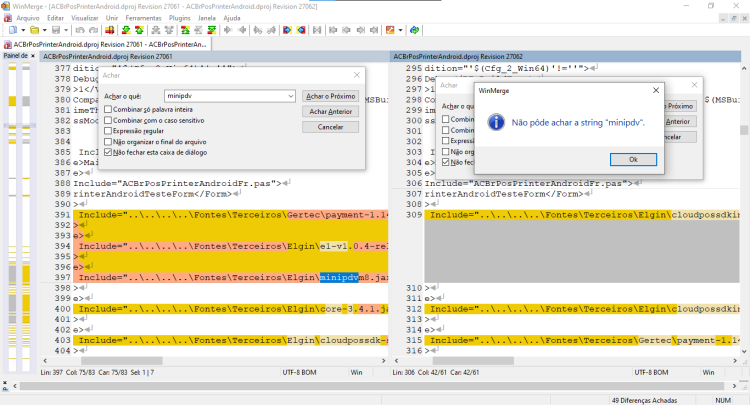Open the Editar menu

55,18
